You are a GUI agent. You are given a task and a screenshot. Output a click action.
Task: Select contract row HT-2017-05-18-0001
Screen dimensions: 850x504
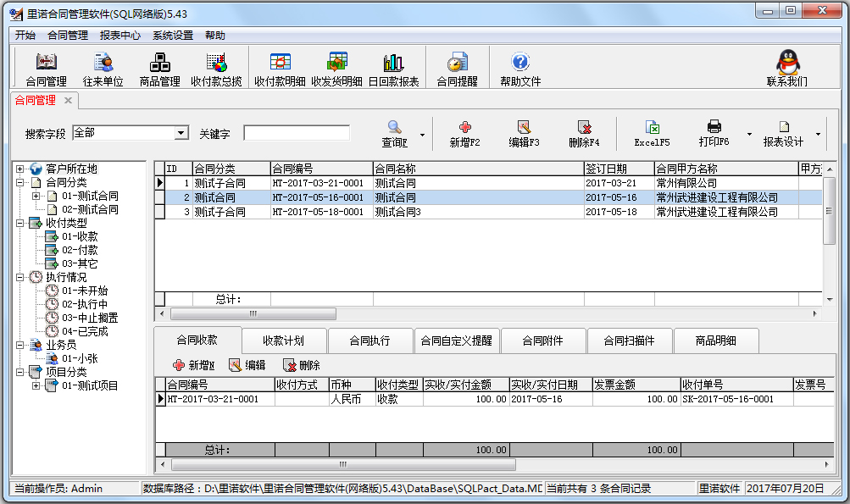click(488, 212)
